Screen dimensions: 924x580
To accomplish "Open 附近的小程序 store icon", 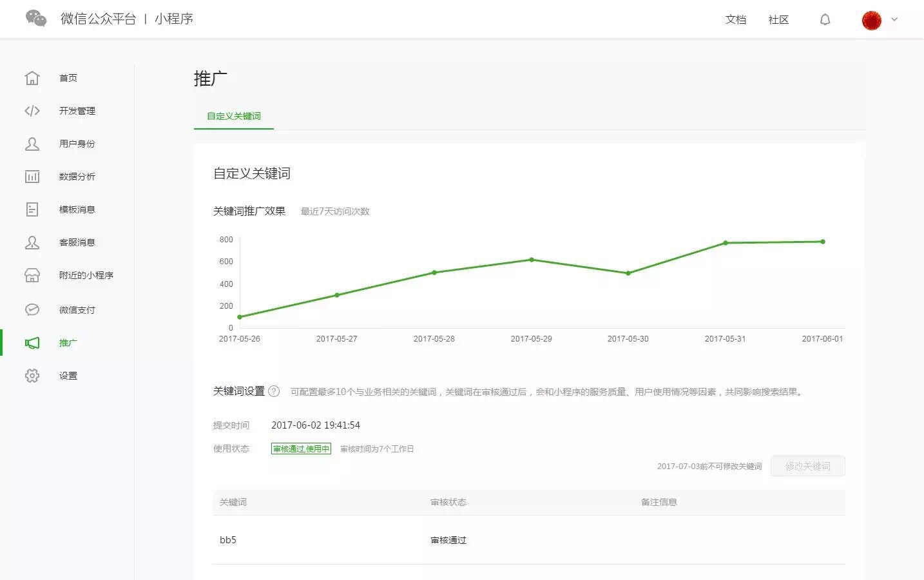I will click(32, 275).
